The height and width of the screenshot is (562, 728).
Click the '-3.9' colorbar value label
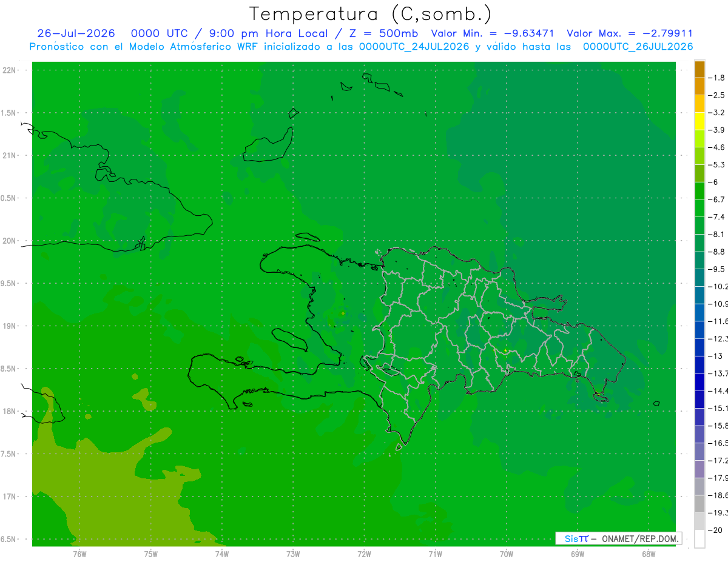coord(716,130)
